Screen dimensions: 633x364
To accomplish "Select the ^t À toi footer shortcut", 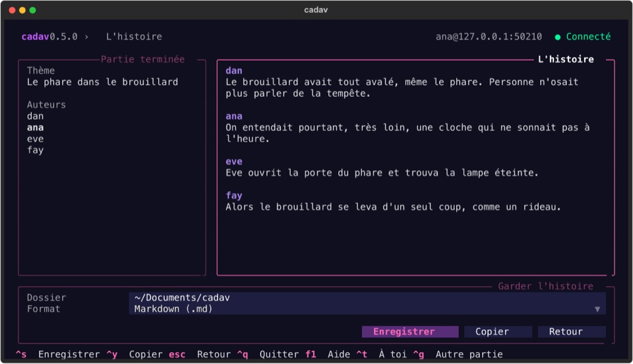I will 382,354.
